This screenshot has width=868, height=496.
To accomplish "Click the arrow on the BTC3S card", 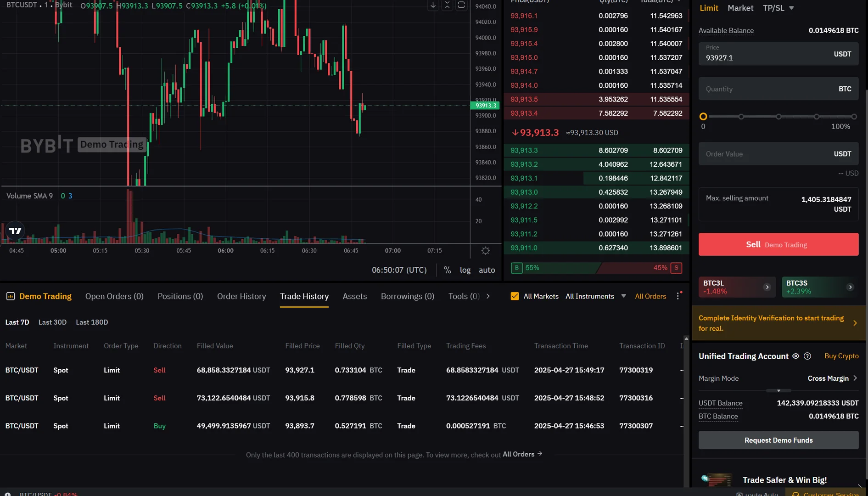I will pos(850,287).
